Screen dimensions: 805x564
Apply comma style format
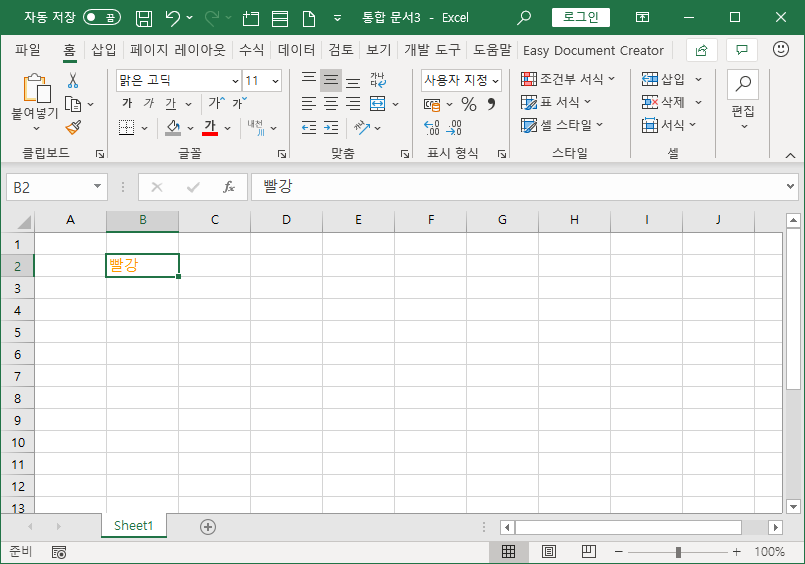[491, 104]
